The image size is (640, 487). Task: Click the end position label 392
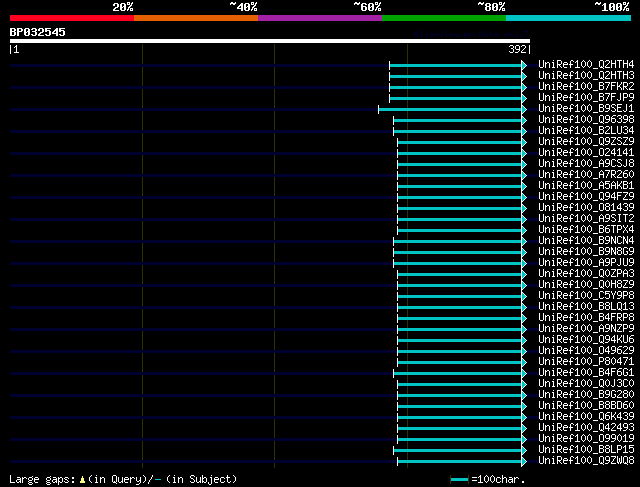pyautogui.click(x=517, y=49)
